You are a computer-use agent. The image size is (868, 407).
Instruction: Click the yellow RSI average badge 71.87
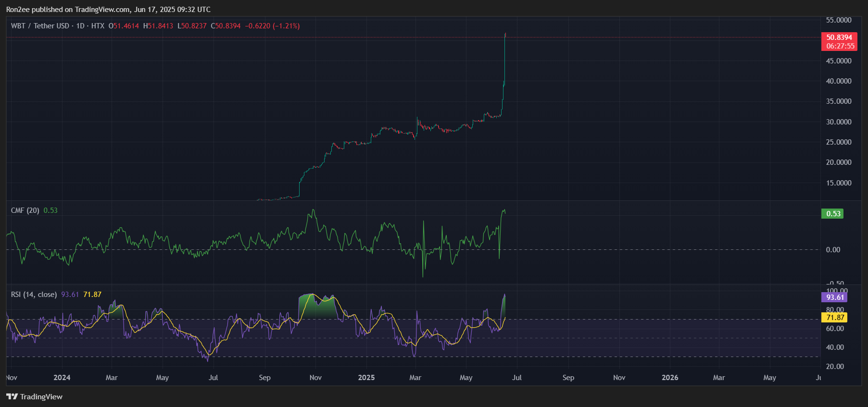[834, 318]
